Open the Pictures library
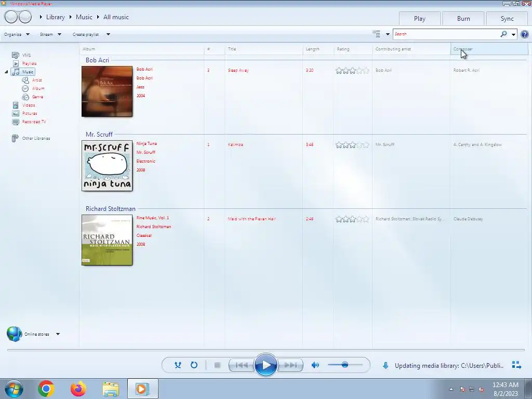The width and height of the screenshot is (532, 399). click(30, 113)
